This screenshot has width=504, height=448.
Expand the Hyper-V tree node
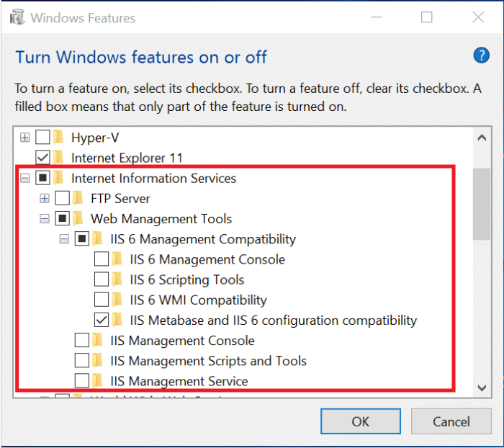[25, 137]
